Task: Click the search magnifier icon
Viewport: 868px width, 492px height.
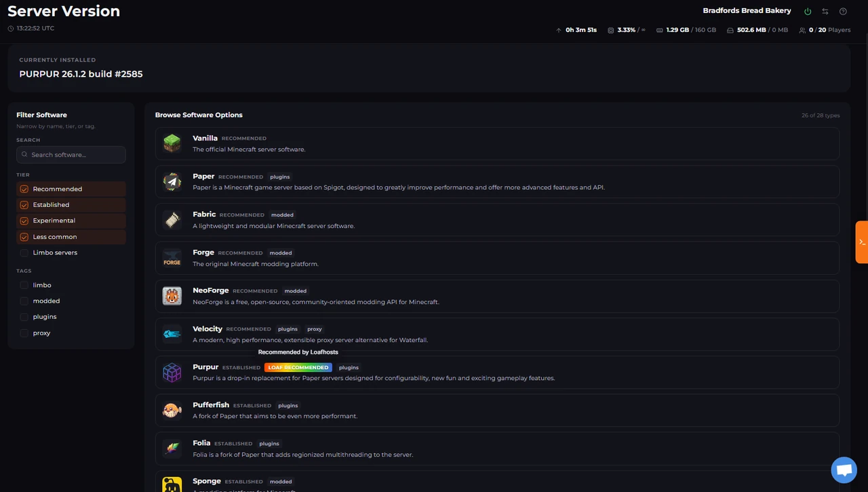Action: 24,155
